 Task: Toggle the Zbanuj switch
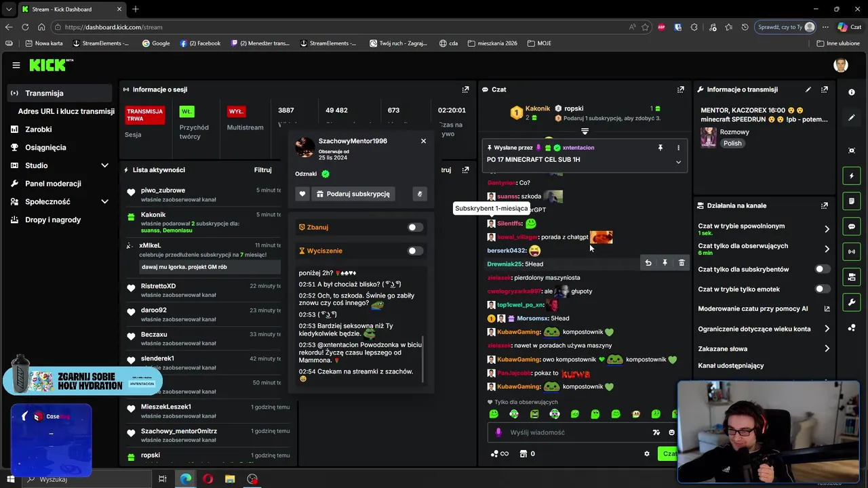tap(415, 228)
